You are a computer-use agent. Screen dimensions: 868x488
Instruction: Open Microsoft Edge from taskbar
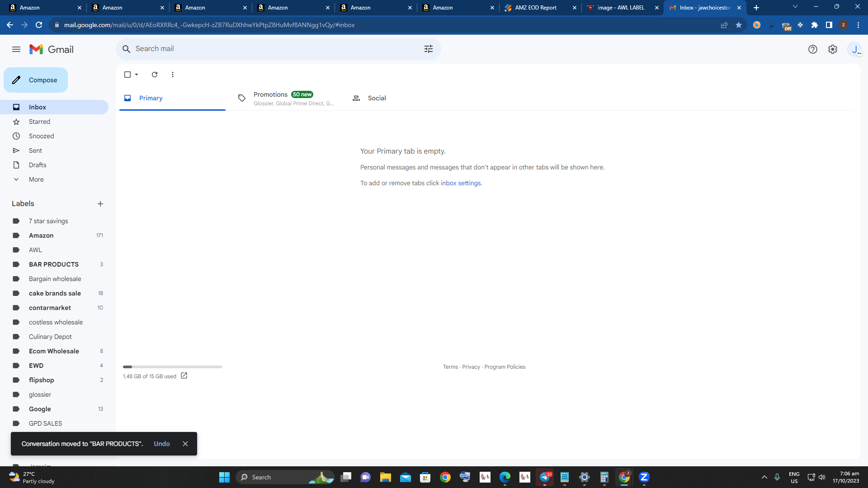coord(505,477)
